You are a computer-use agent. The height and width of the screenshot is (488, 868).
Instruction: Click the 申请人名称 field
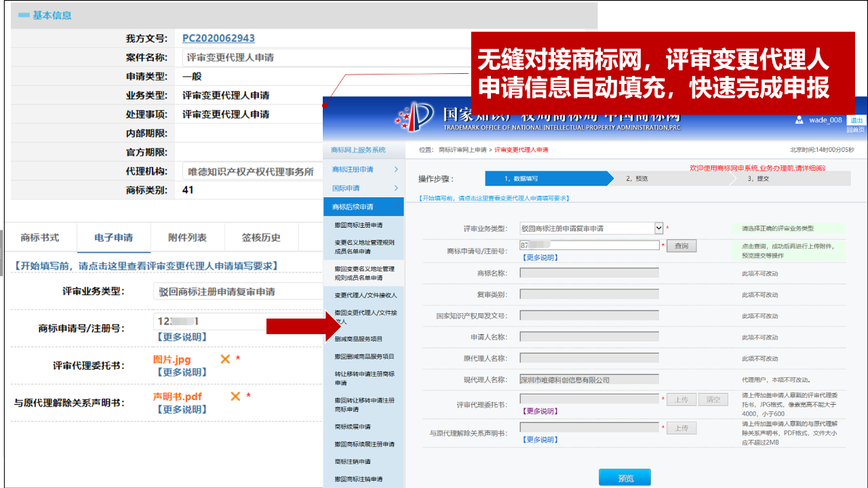click(x=589, y=337)
